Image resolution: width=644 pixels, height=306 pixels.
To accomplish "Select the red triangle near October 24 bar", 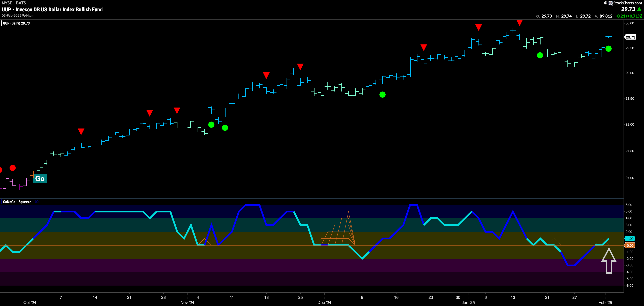I will 149,113.
